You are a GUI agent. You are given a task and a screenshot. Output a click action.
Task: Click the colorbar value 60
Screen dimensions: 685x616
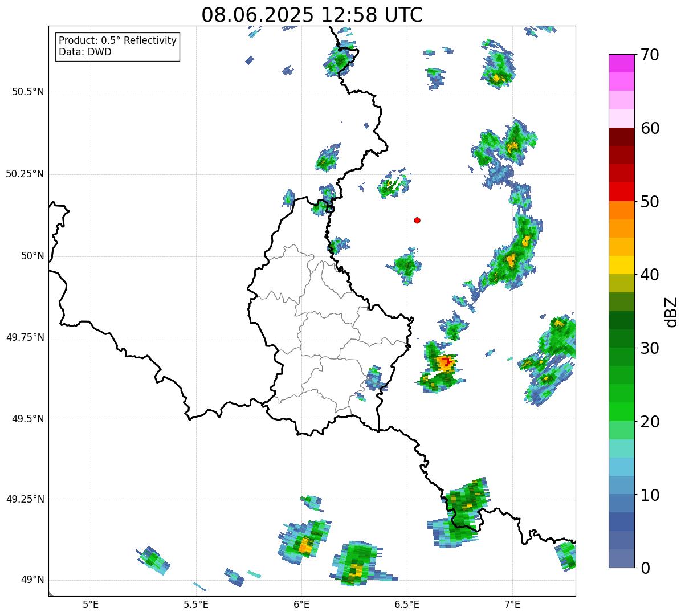pos(650,128)
